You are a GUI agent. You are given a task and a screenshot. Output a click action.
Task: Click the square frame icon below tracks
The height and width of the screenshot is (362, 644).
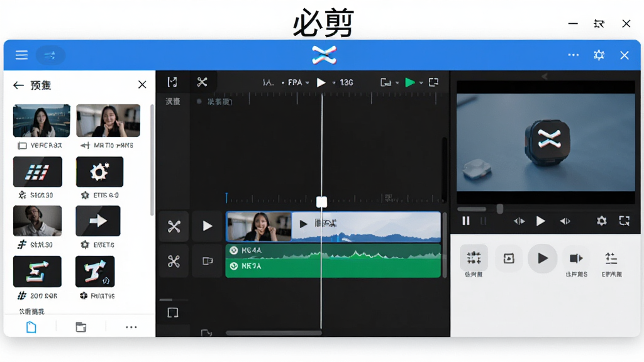pos(173,313)
